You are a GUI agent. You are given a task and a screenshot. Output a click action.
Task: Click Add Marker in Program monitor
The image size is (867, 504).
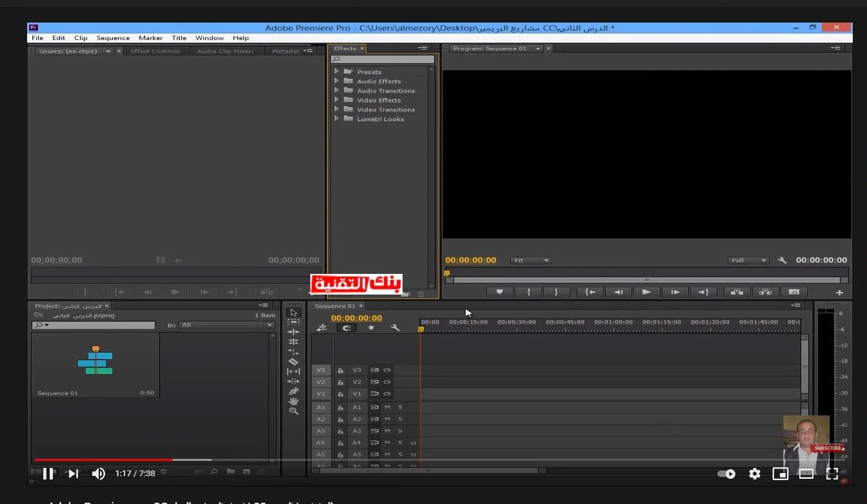pos(499,292)
